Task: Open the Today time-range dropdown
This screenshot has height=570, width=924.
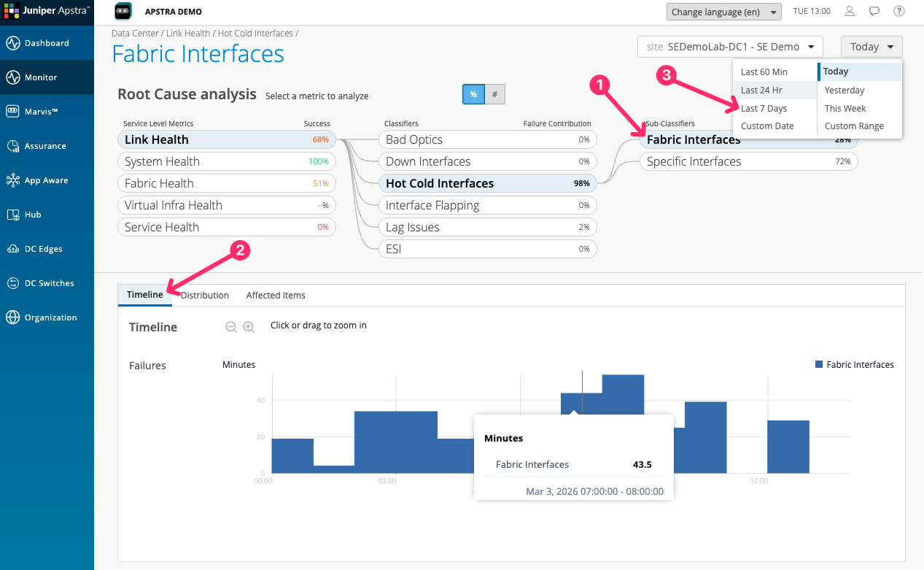Action: coord(871,46)
